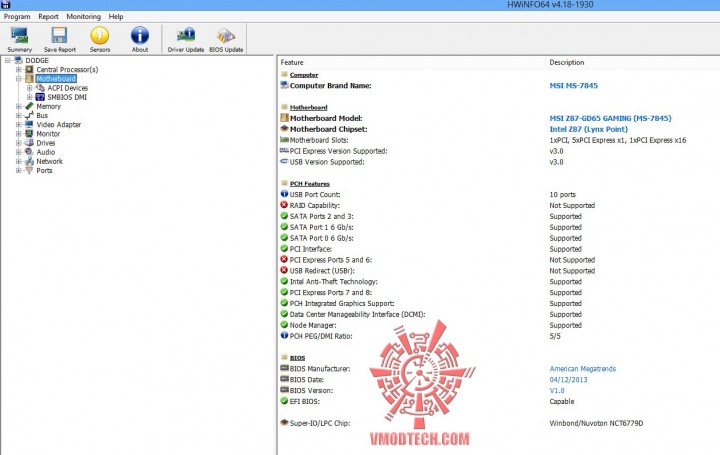The width and height of the screenshot is (720, 455).
Task: Click the ACPI Devices tree icon
Action: (40, 88)
